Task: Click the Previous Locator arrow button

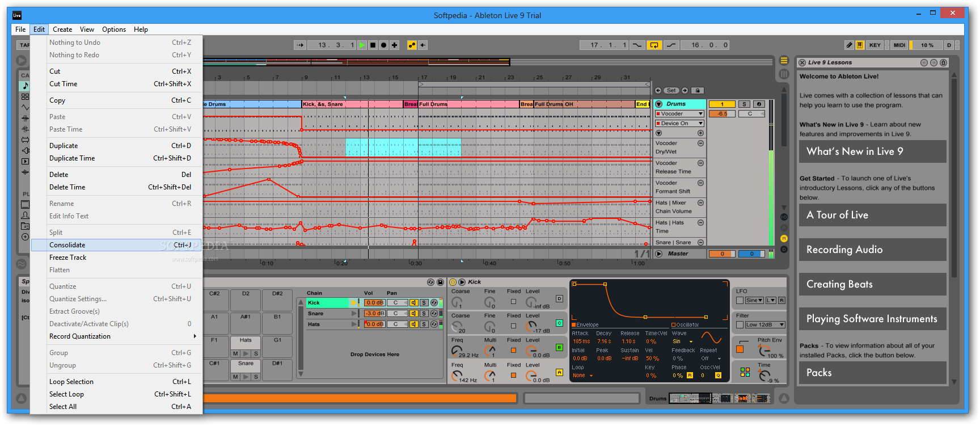Action: tap(658, 90)
